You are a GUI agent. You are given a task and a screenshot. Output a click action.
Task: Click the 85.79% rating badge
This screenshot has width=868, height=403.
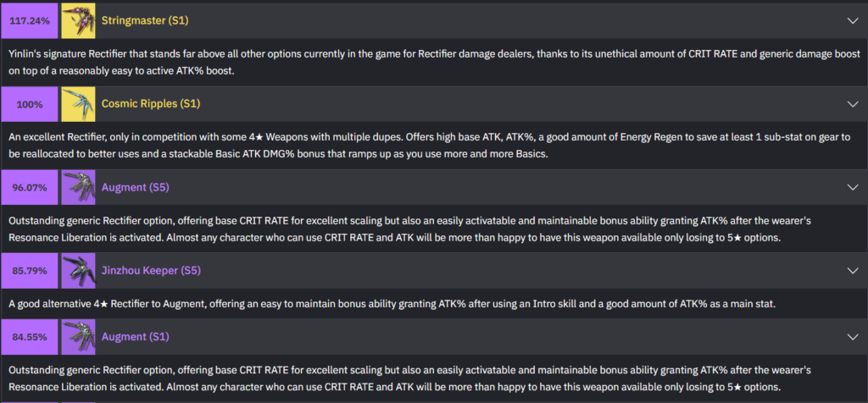click(x=30, y=271)
